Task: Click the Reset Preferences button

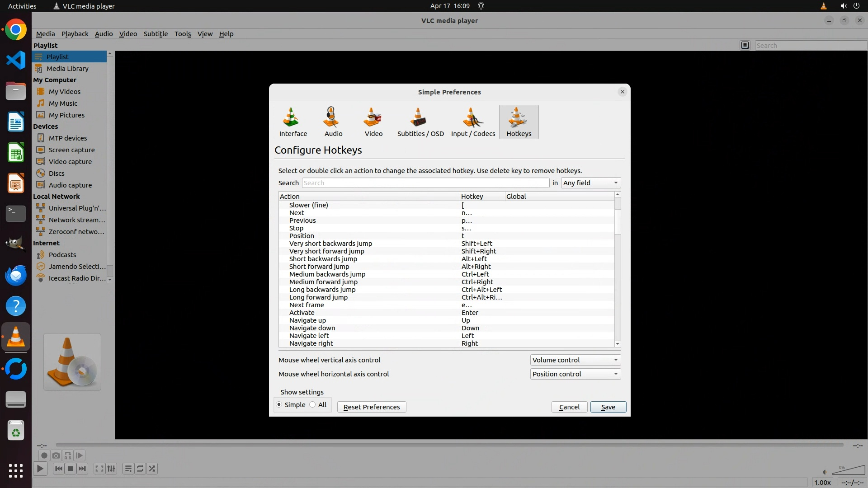Action: pos(371,407)
